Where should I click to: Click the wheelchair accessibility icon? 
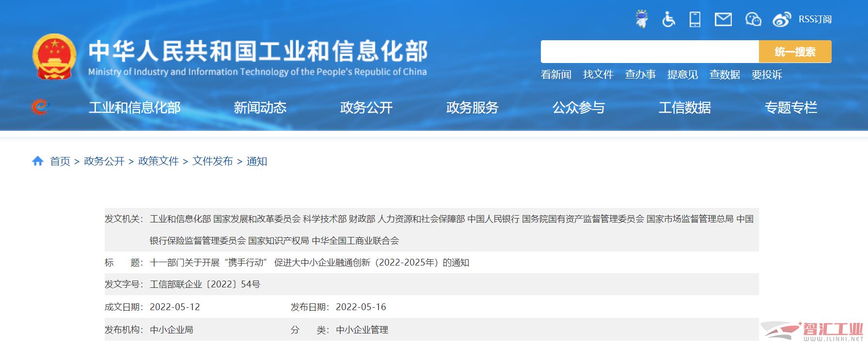[668, 19]
